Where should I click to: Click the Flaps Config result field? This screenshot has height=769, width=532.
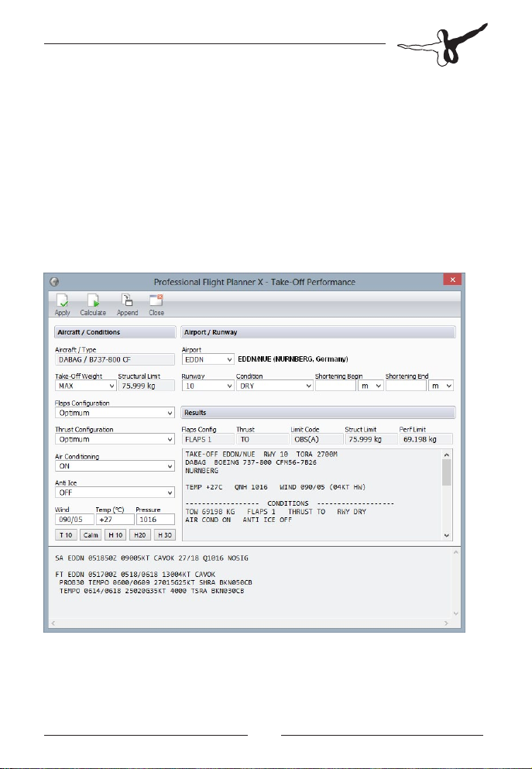[x=208, y=439]
